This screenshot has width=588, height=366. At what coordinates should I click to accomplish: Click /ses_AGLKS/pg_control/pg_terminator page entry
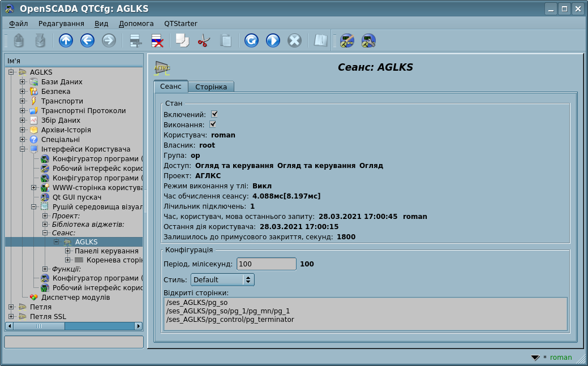[230, 320]
